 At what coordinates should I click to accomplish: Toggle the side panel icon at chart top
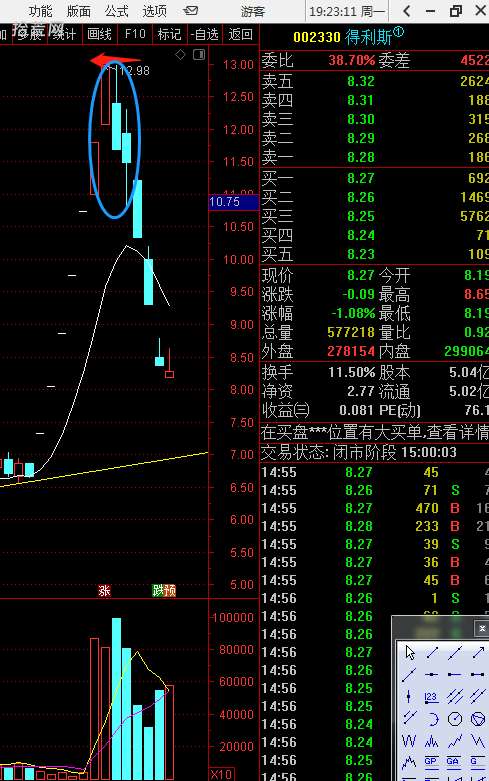[x=199, y=55]
